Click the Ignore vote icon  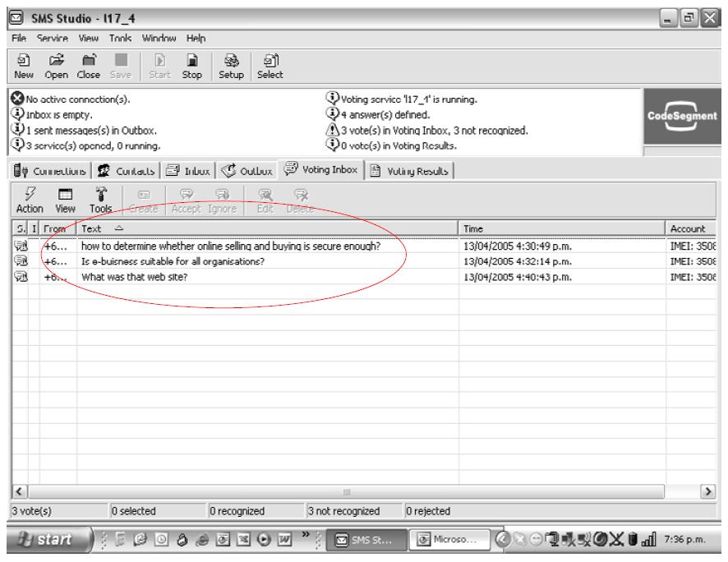click(223, 200)
